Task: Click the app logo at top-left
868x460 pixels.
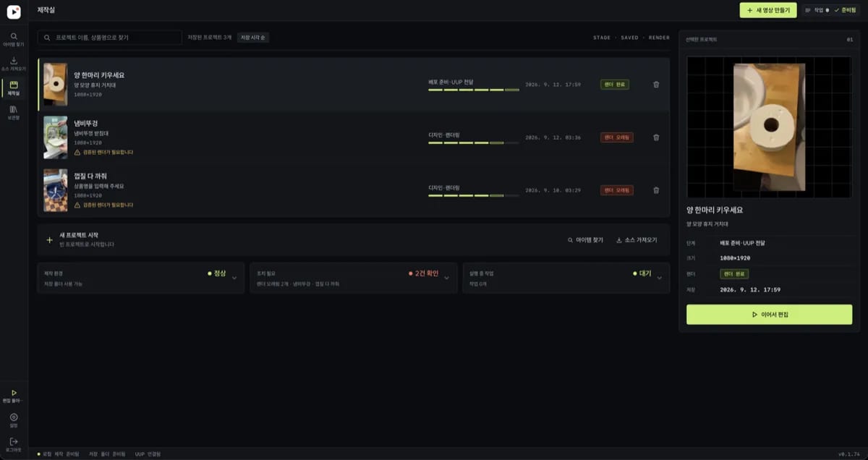Action: pos(14,12)
